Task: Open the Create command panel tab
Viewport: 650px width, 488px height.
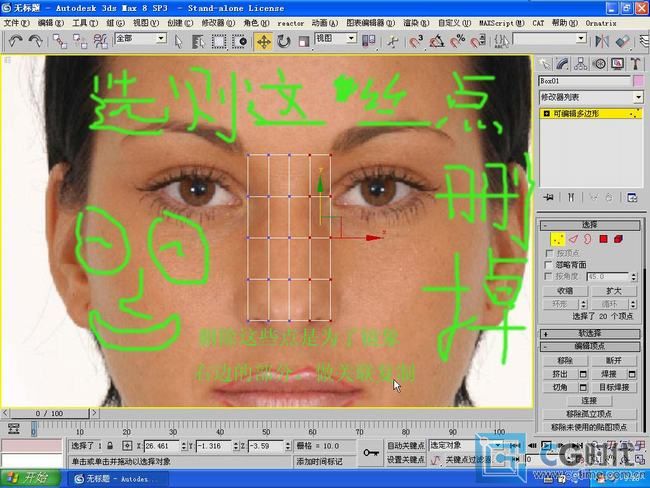Action: click(544, 64)
